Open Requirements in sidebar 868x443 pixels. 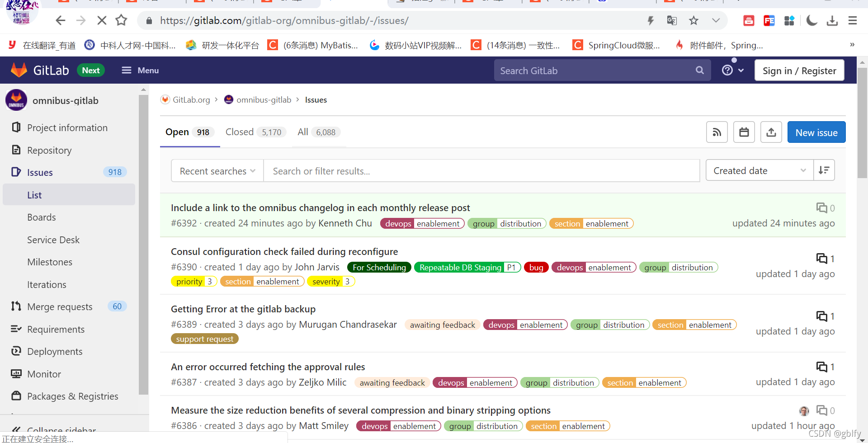56,329
